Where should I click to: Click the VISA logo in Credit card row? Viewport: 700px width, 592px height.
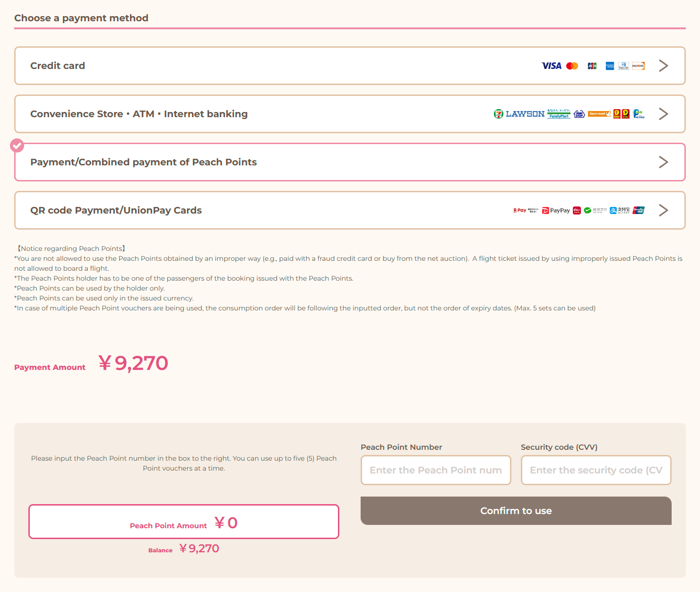pos(552,66)
